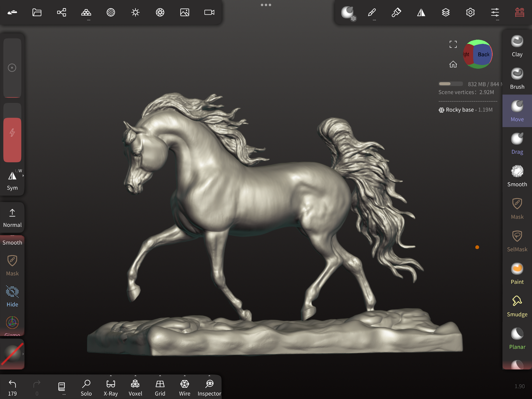Select the Clay brush tool
The width and height of the screenshot is (532, 399).
coord(517,46)
